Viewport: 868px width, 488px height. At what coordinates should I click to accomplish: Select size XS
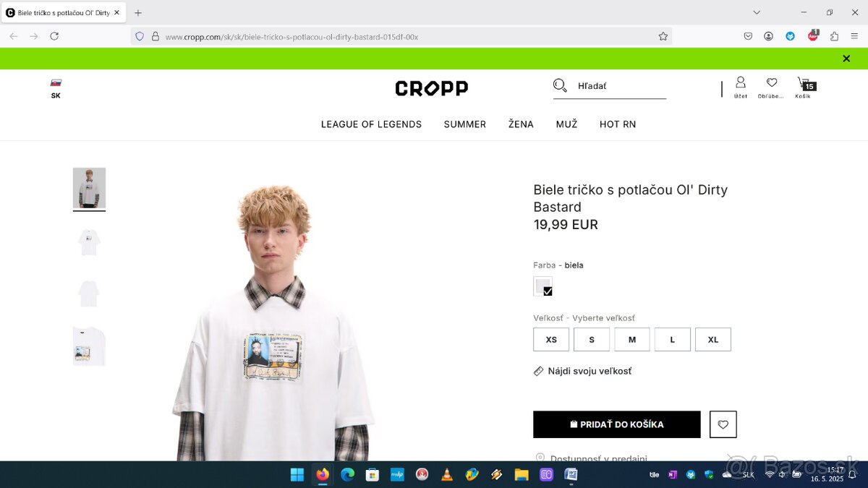551,340
